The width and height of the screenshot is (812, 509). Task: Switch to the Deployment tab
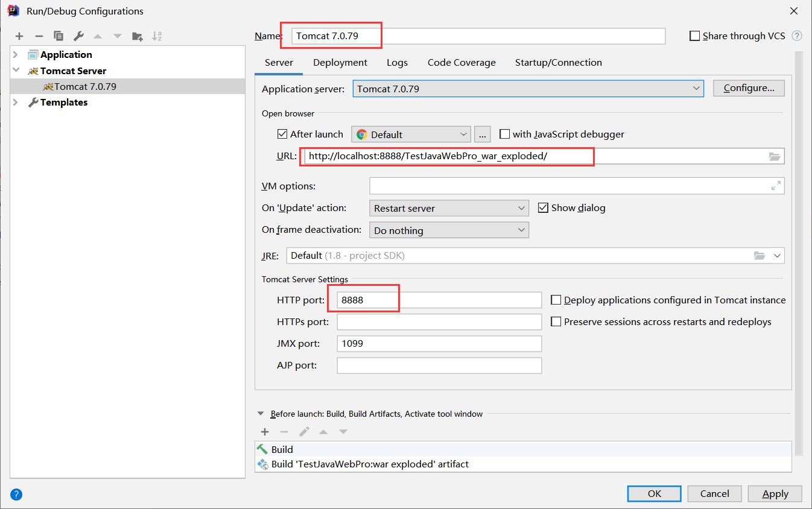click(x=340, y=62)
